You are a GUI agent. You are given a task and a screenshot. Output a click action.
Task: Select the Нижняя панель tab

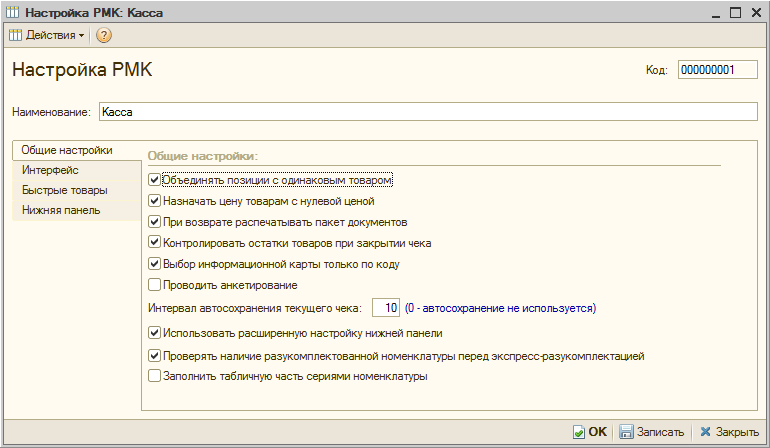click(61, 210)
